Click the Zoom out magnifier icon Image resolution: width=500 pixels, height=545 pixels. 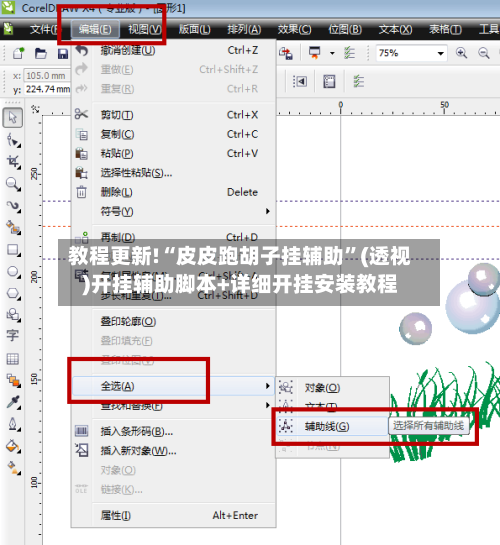484,53
